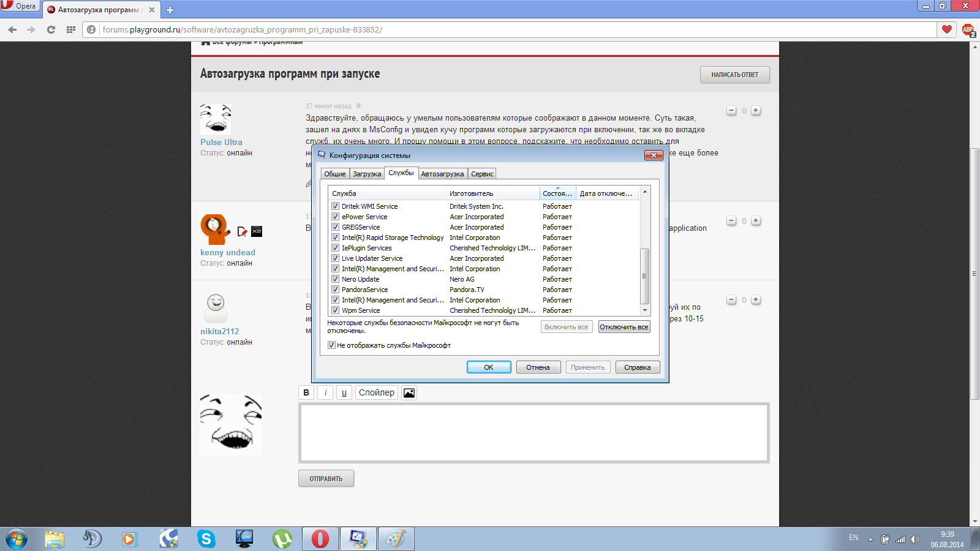This screenshot has width=980, height=551.
Task: Open Skype from the taskbar
Action: 206,539
